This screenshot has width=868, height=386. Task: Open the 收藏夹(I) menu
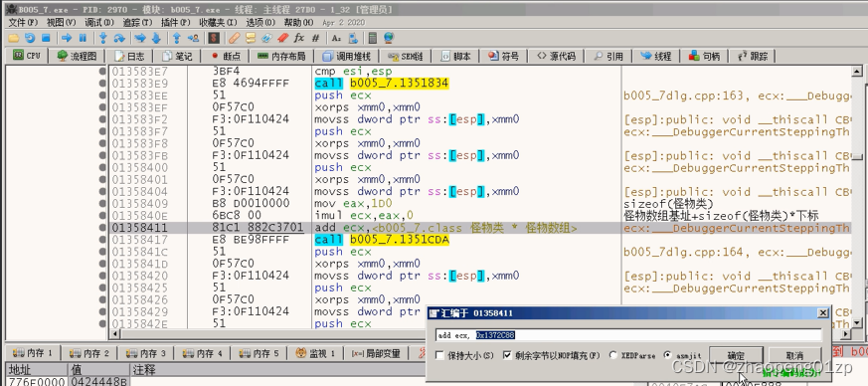[218, 22]
